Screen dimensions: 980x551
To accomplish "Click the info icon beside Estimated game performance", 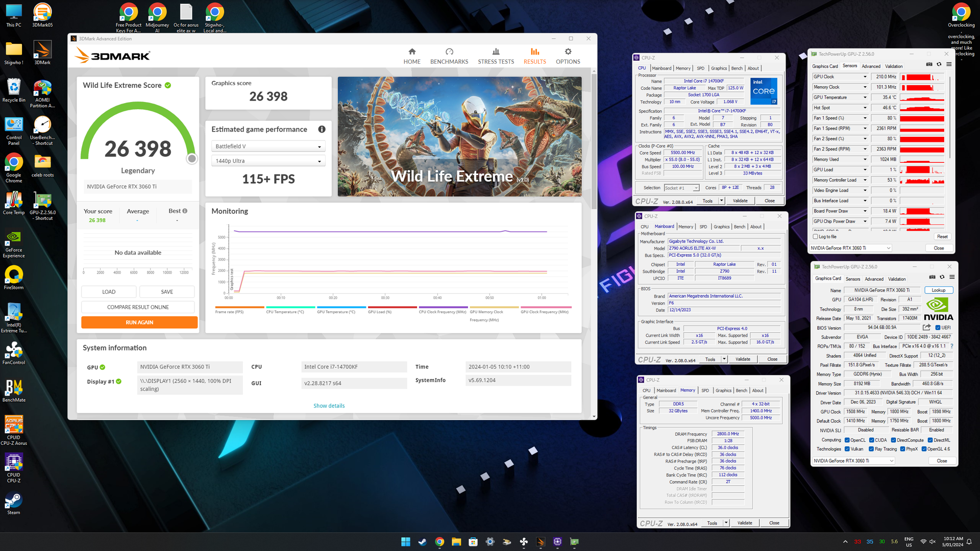I will tap(322, 129).
